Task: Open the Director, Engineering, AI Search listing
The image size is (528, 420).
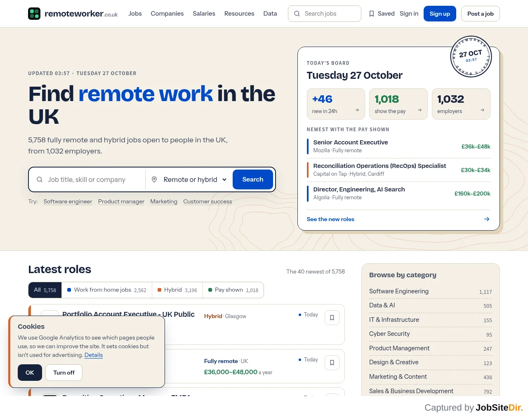Action: click(x=398, y=193)
